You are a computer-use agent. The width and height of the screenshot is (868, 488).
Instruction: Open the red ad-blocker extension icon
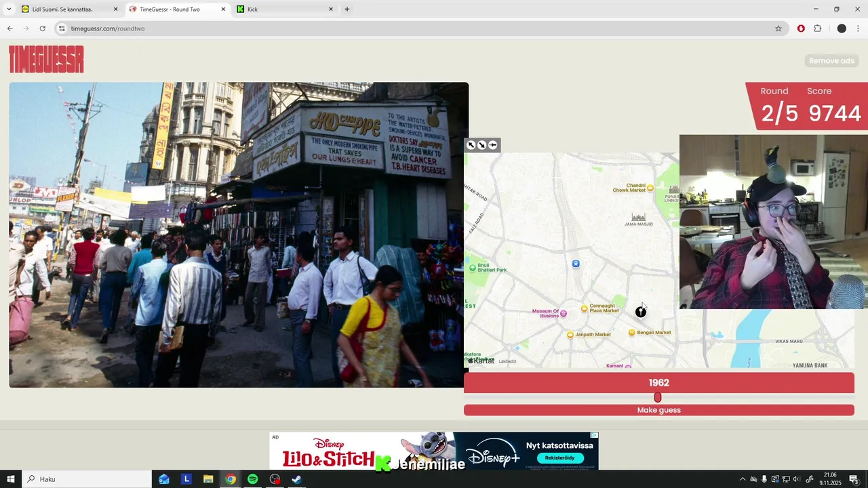pyautogui.click(x=801, y=28)
